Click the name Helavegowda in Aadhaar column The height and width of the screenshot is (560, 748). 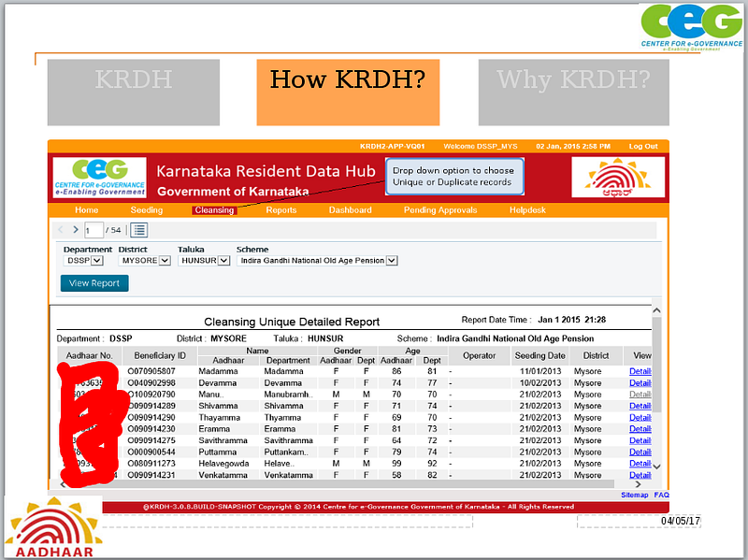223,463
